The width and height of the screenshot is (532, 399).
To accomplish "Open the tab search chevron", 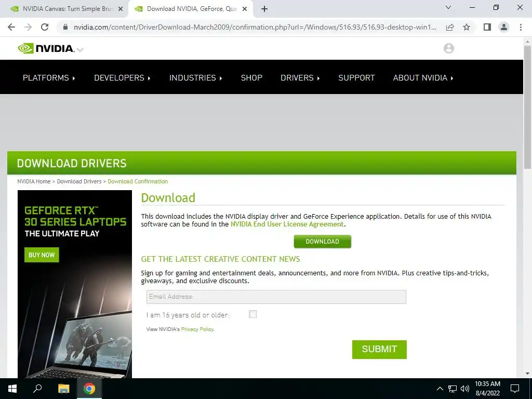I will pyautogui.click(x=448, y=7).
